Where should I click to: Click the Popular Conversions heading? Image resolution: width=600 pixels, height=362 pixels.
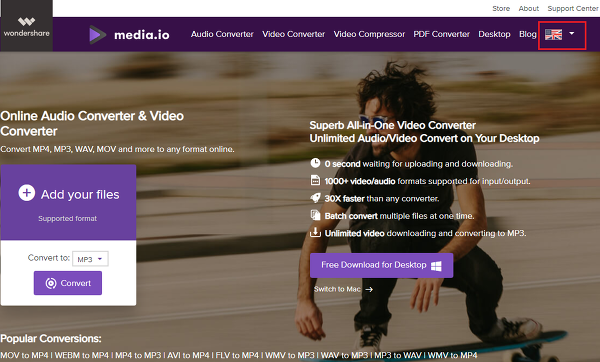pos(51,338)
